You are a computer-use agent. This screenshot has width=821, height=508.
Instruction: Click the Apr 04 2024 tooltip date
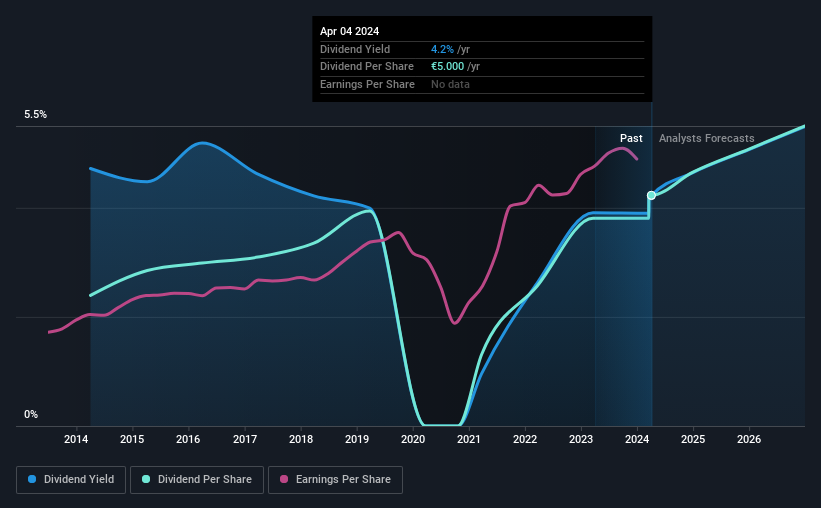tap(349, 31)
